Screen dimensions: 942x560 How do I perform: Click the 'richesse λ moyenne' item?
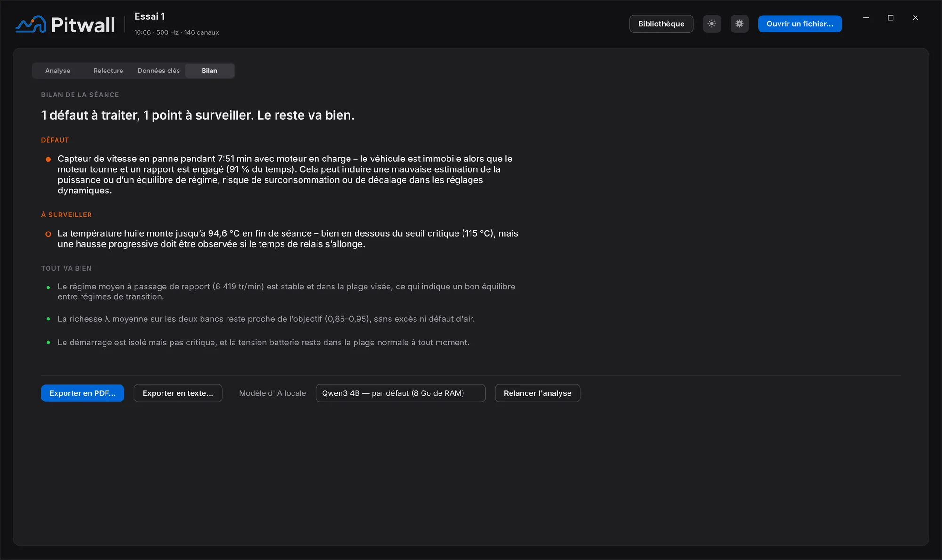(x=266, y=319)
